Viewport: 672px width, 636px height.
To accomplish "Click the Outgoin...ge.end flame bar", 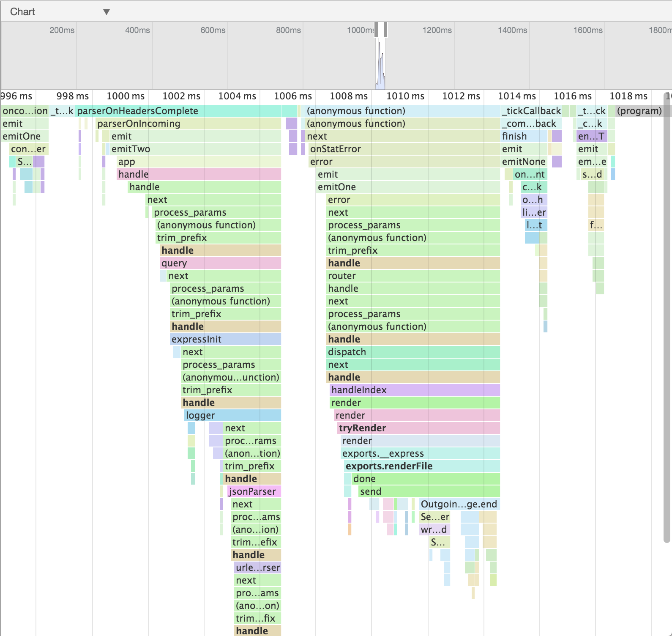I will click(x=459, y=504).
